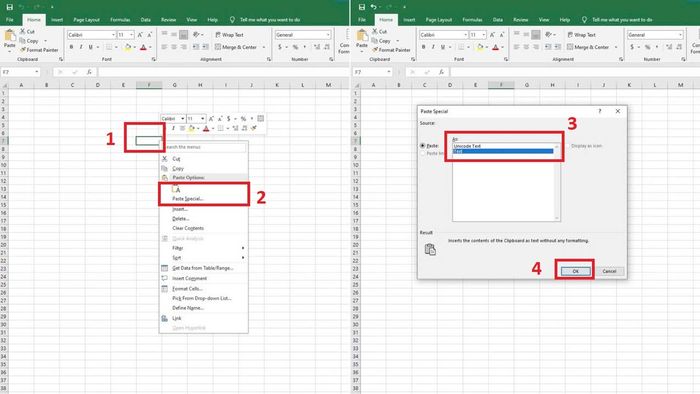Viewport: 700px width, 394px height.
Task: Open font size 11 dropdown in left ribbon
Action: 131,35
